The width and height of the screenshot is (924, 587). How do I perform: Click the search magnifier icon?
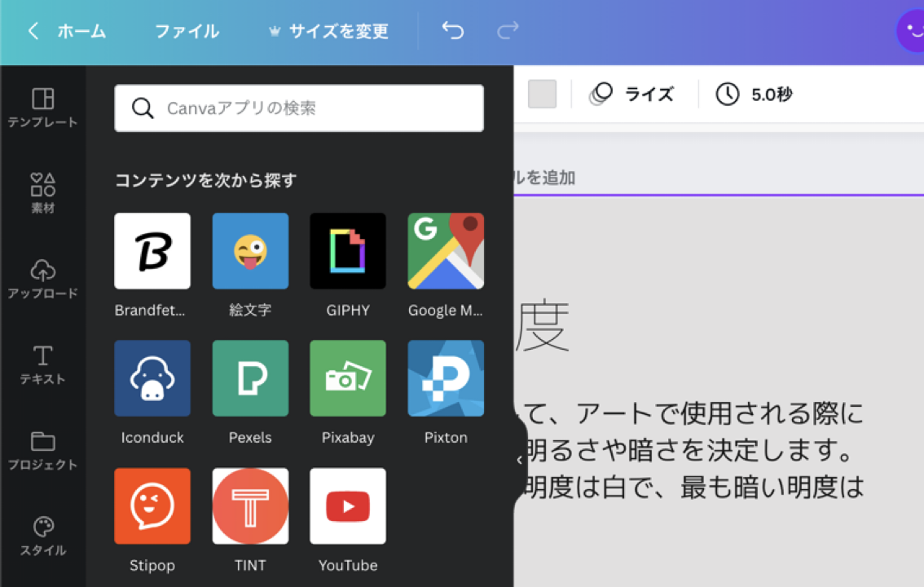(x=143, y=108)
